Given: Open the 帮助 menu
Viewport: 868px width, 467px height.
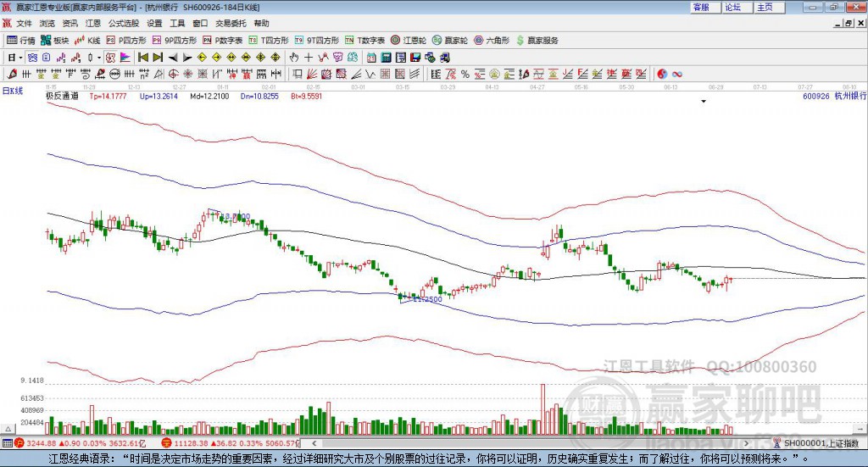Looking at the screenshot, I should tap(261, 23).
